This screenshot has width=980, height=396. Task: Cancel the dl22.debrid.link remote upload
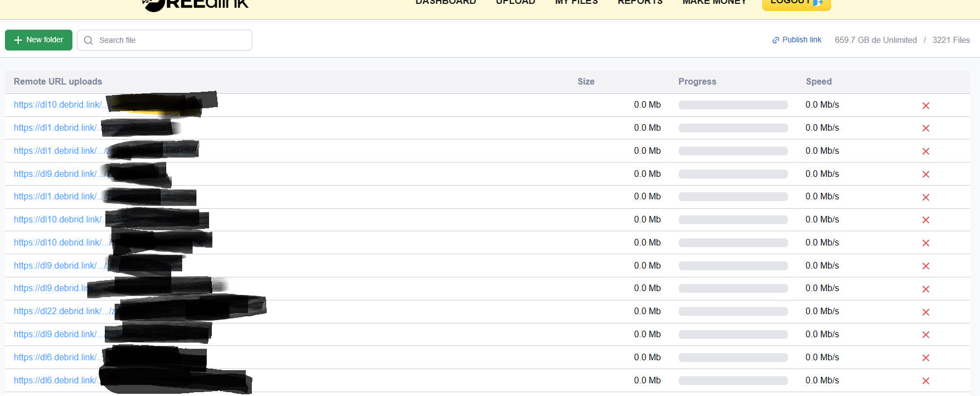coord(926,312)
